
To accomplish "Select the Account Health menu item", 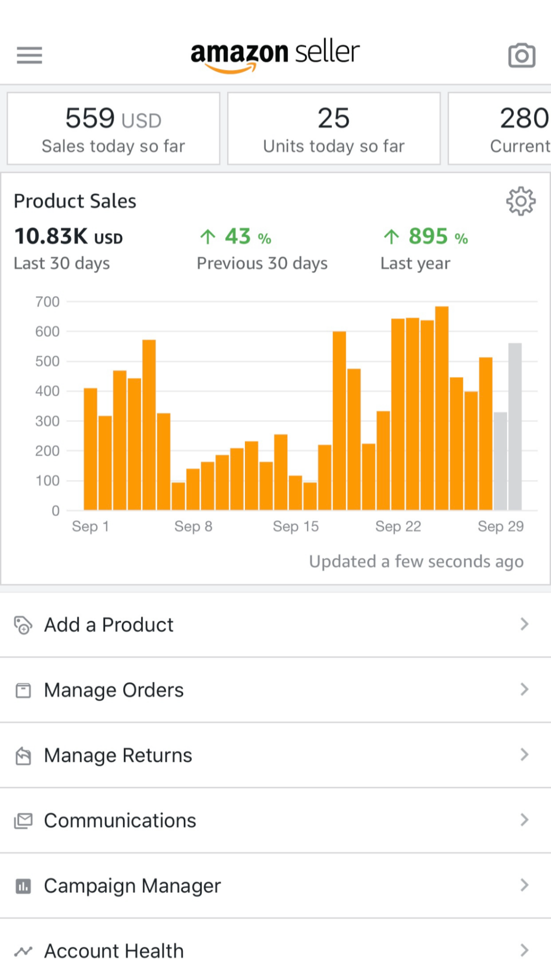I will coord(114,951).
